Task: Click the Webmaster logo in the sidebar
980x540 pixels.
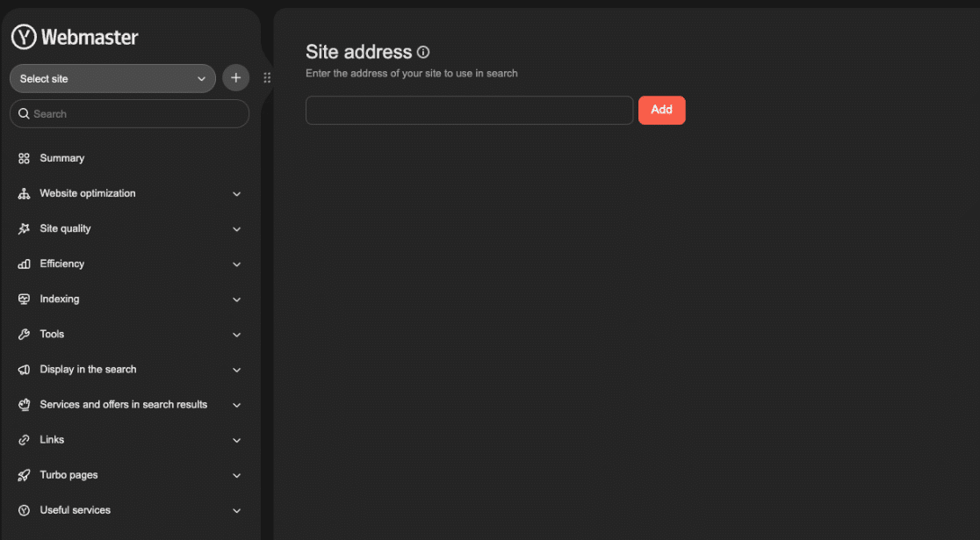Action: point(75,37)
